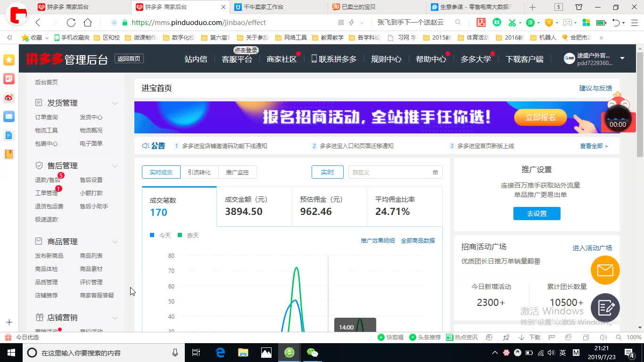The image size is (644, 362).
Task: Click the Cortana microphone icon
Action: 175,353
